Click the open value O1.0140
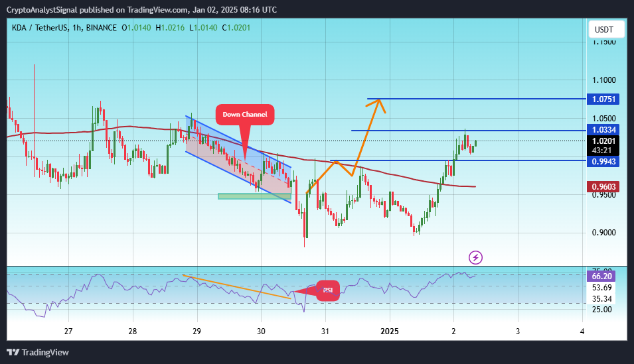The image size is (634, 364). [x=136, y=28]
